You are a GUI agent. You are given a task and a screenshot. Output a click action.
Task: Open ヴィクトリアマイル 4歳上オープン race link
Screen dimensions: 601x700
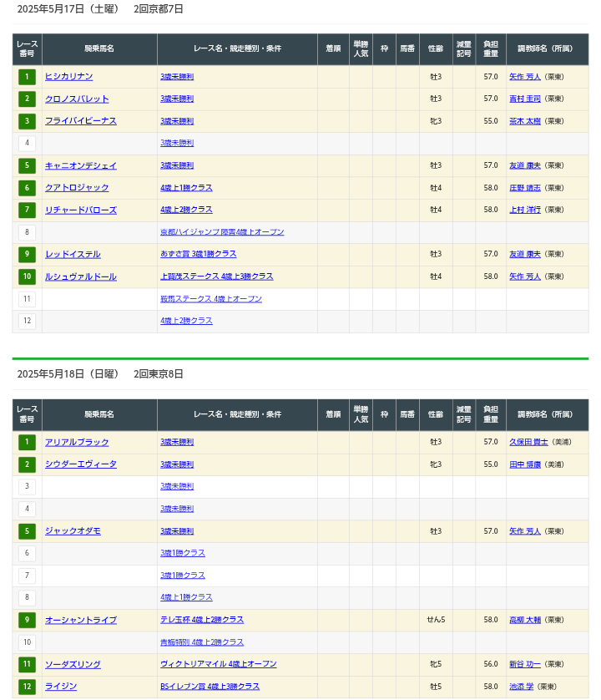[219, 664]
